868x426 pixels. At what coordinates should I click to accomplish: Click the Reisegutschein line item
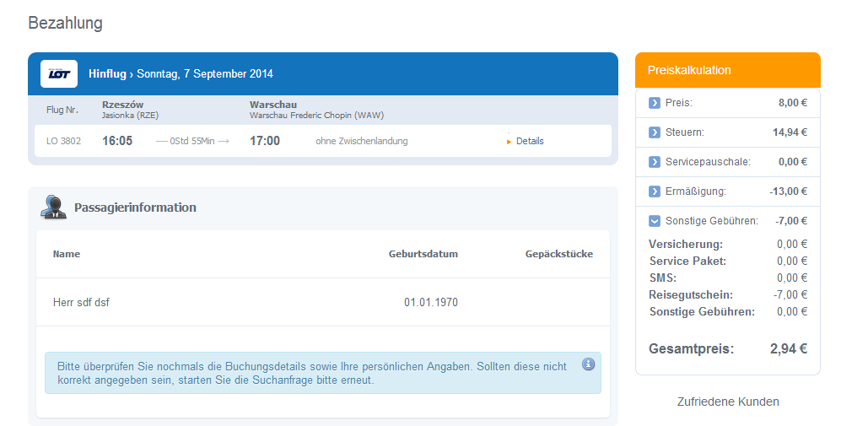pyautogui.click(x=728, y=294)
